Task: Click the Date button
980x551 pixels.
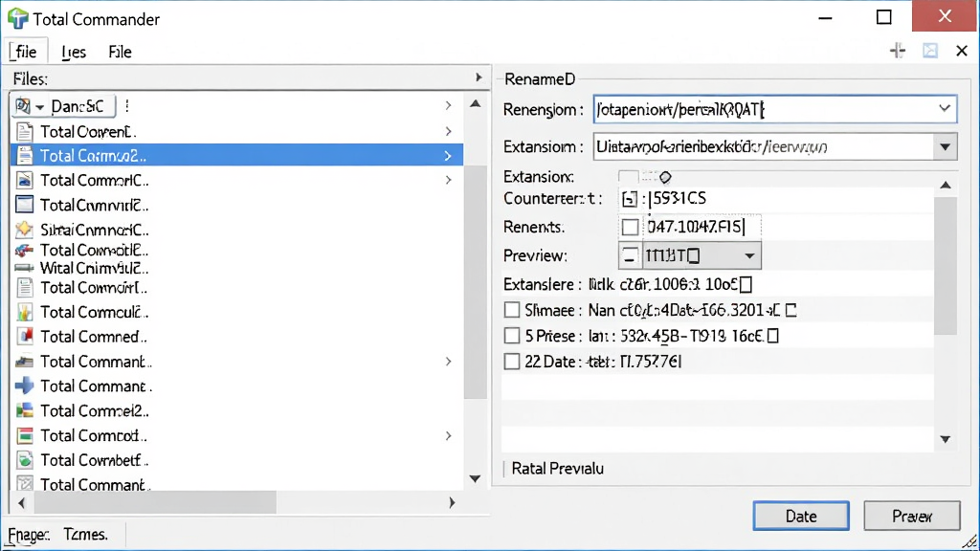Action: [x=801, y=516]
